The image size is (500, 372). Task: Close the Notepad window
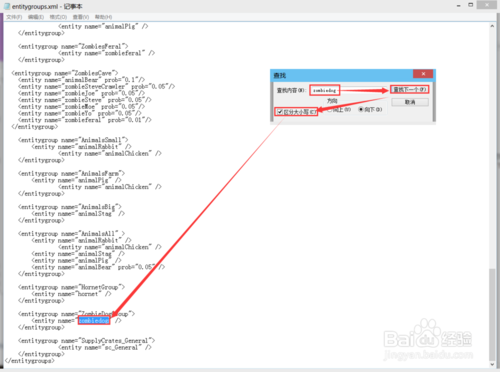click(487, 5)
